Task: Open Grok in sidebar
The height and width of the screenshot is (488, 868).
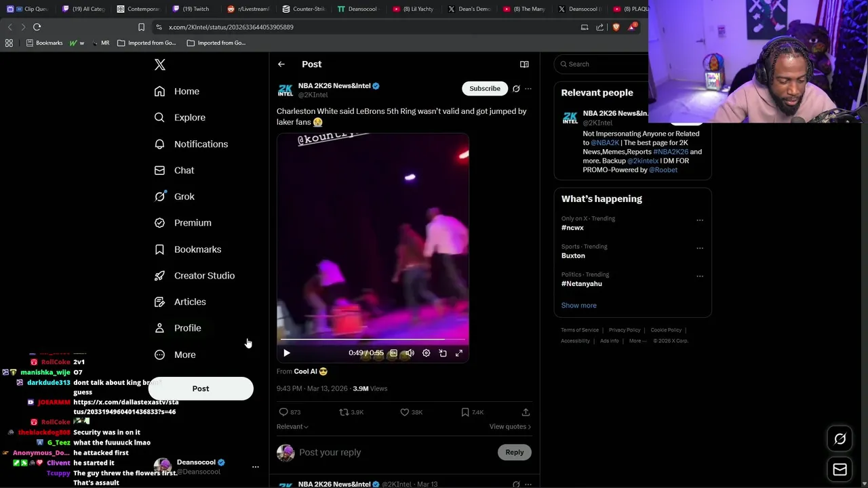Action: tap(174, 197)
